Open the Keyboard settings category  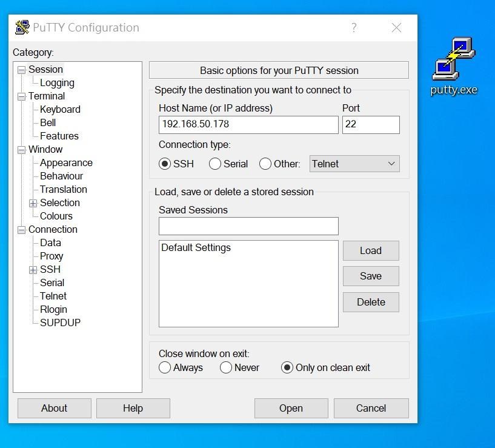coord(61,109)
